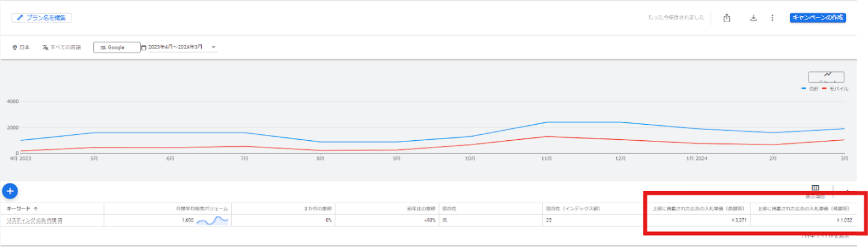Open the three-dot more options menu
Screen dimensions: 868x247
coord(772,18)
